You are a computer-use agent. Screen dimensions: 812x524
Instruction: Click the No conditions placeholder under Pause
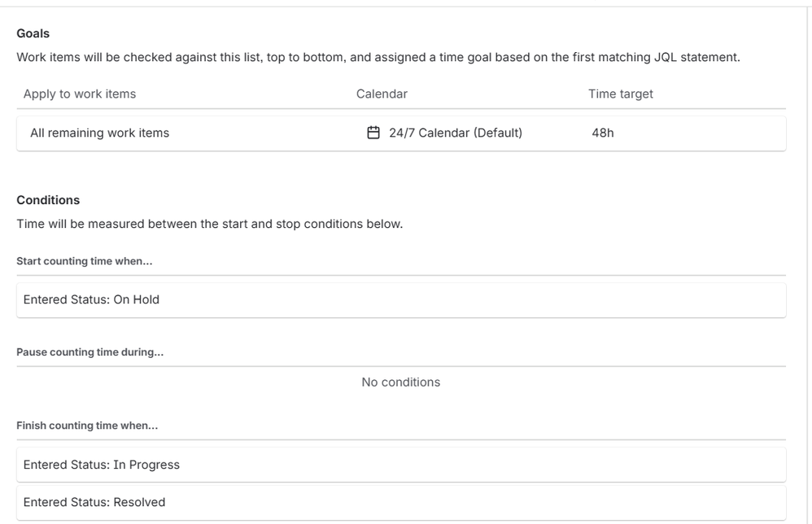point(401,382)
